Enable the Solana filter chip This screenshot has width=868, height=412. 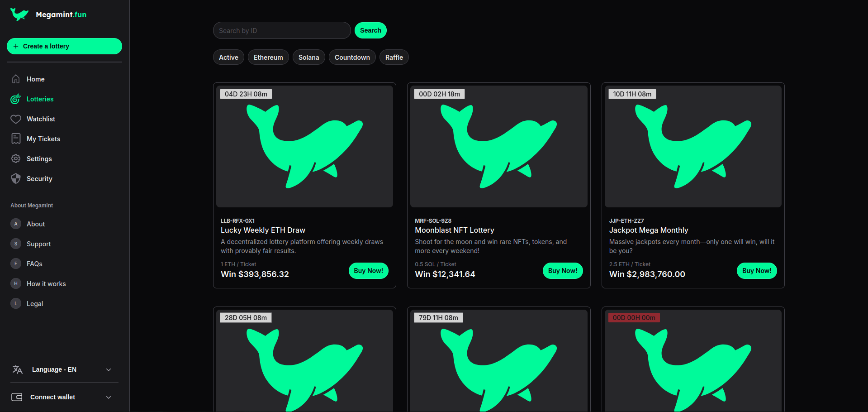click(x=308, y=57)
